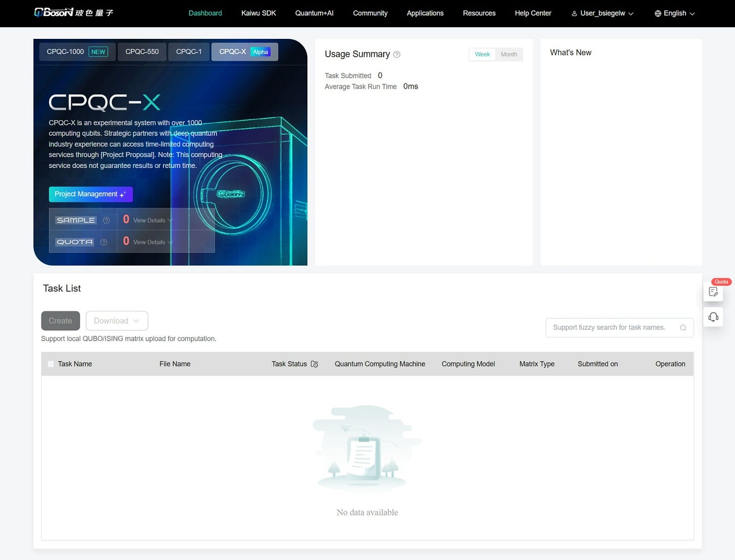Click the Project Management button
Image resolution: width=735 pixels, height=560 pixels.
click(x=91, y=194)
